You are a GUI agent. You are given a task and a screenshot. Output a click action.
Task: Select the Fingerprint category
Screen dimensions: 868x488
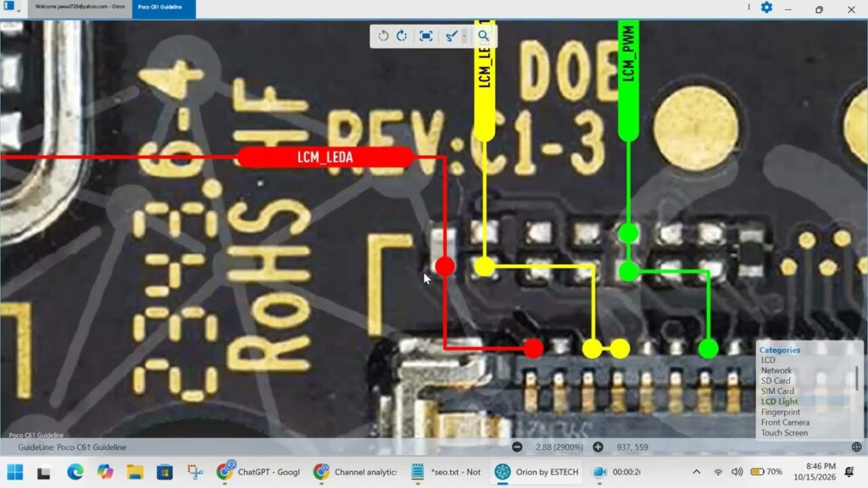pyautogui.click(x=781, y=413)
